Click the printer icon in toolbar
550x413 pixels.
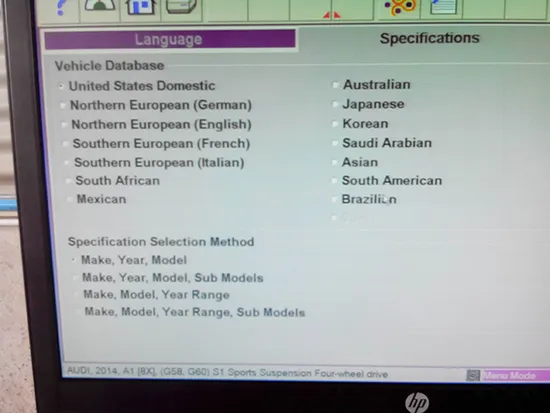point(181,7)
